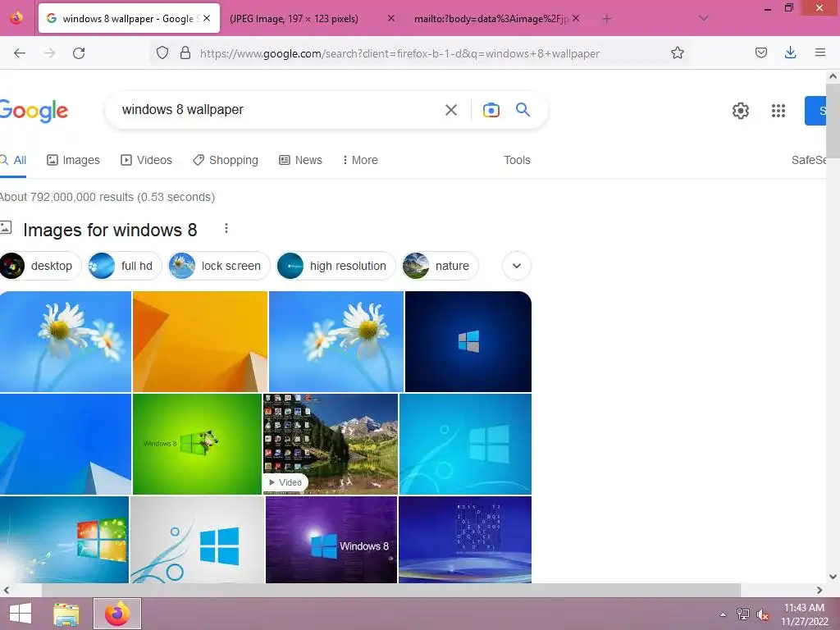Switch to the mailto tab

point(491,19)
